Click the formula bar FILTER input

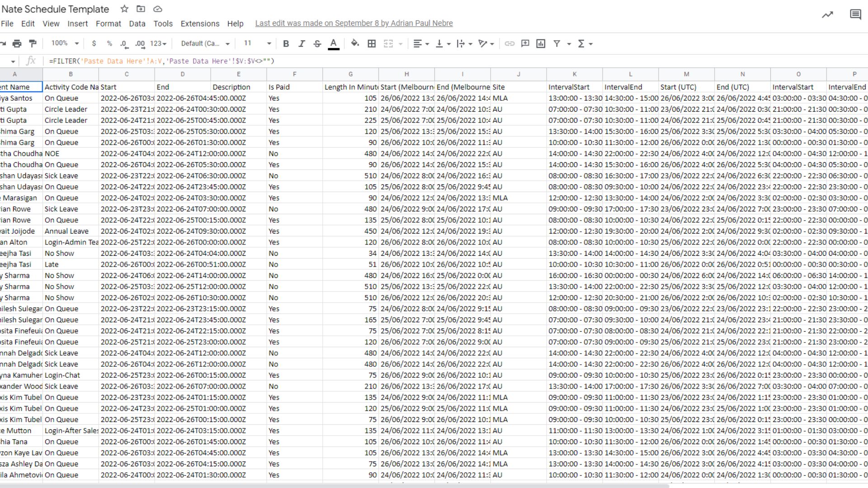[161, 61]
